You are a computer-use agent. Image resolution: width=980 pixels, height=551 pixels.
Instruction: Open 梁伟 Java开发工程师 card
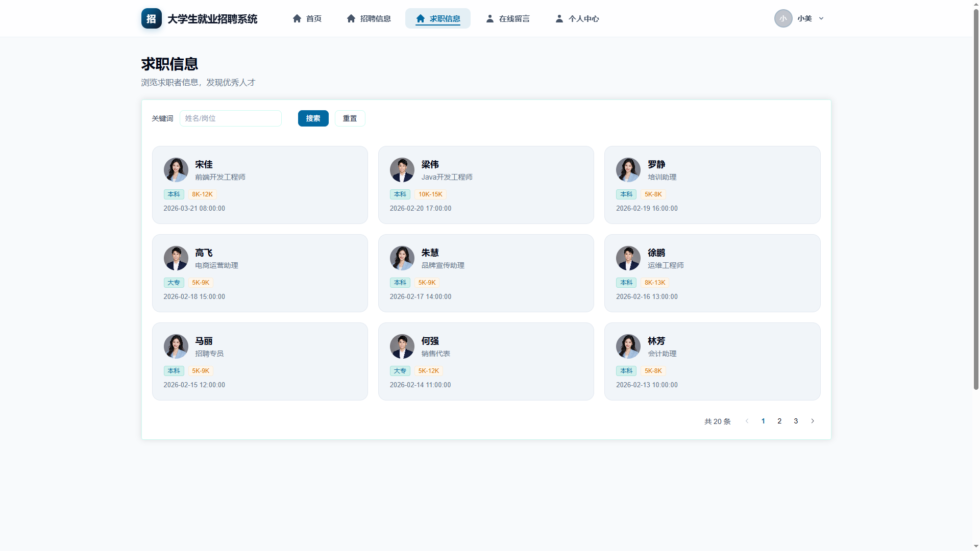[x=486, y=185]
